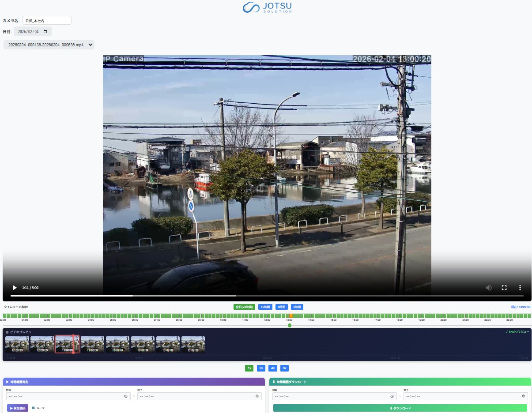Click the green timeline slider handle
The image size is (532, 413).
[290, 326]
